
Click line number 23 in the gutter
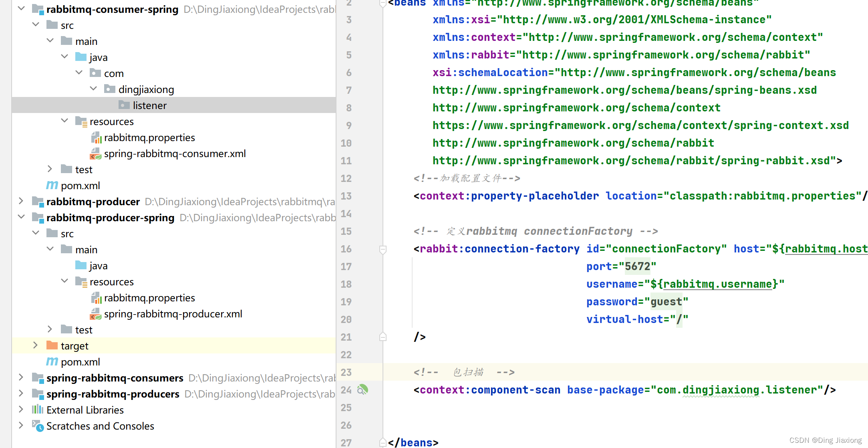point(346,372)
